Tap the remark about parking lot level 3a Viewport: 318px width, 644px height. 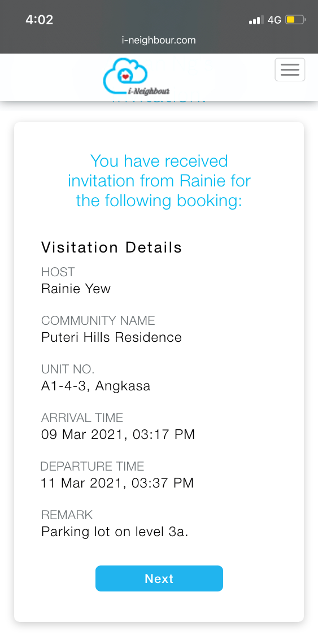point(115,532)
